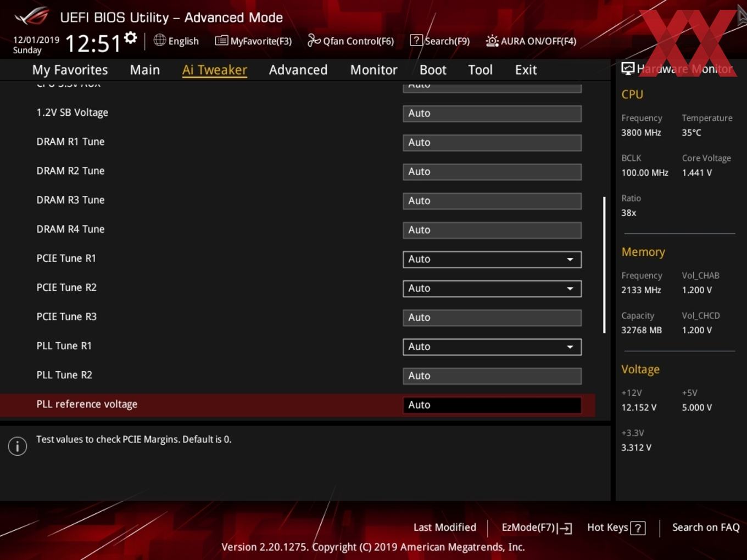Click DRAM R3 Tune value field

click(492, 200)
